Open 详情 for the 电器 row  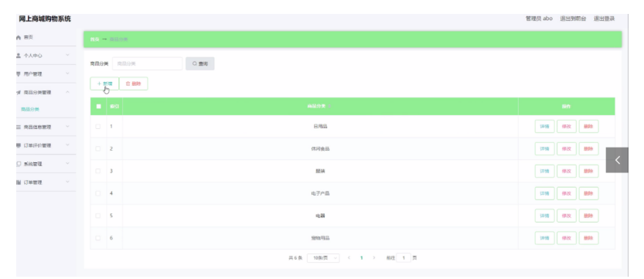[x=544, y=216]
